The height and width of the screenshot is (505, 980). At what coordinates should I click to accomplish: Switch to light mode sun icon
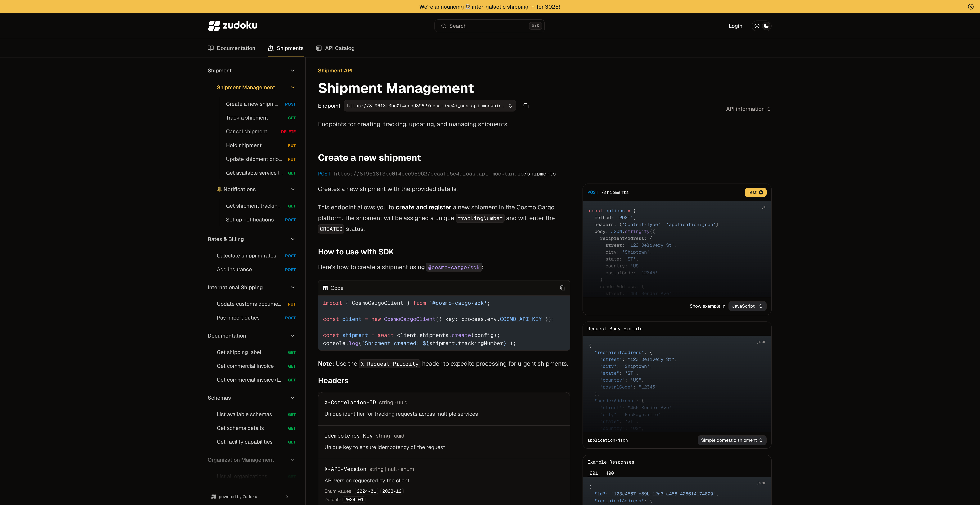point(757,26)
